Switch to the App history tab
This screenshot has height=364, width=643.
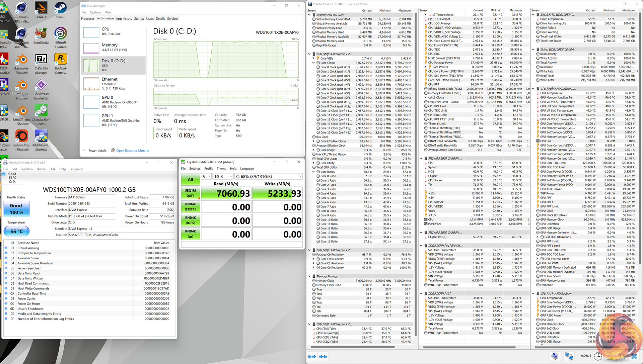click(124, 19)
